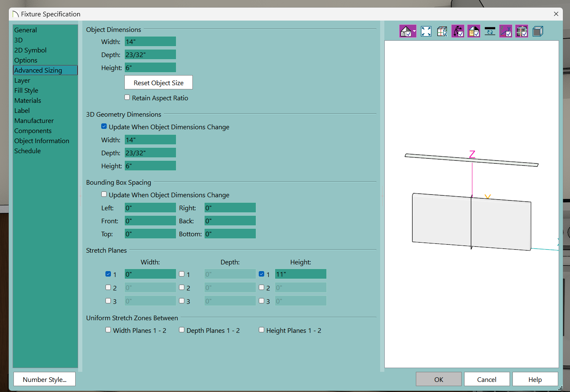Open the Materials panel
This screenshot has width=570, height=392.
pos(28,101)
